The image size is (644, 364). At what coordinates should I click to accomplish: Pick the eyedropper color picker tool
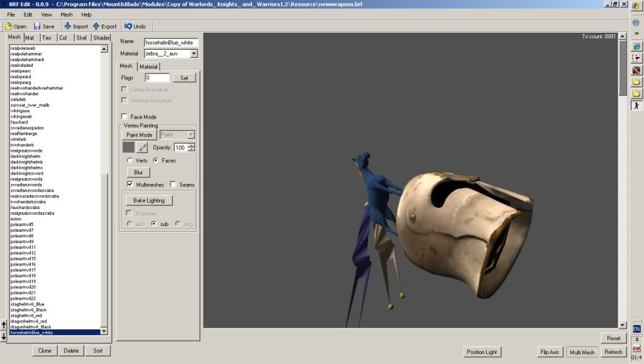142,147
